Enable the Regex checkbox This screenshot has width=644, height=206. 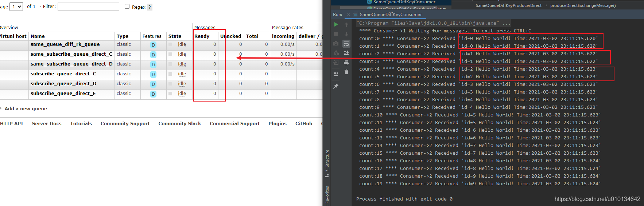[x=127, y=6]
